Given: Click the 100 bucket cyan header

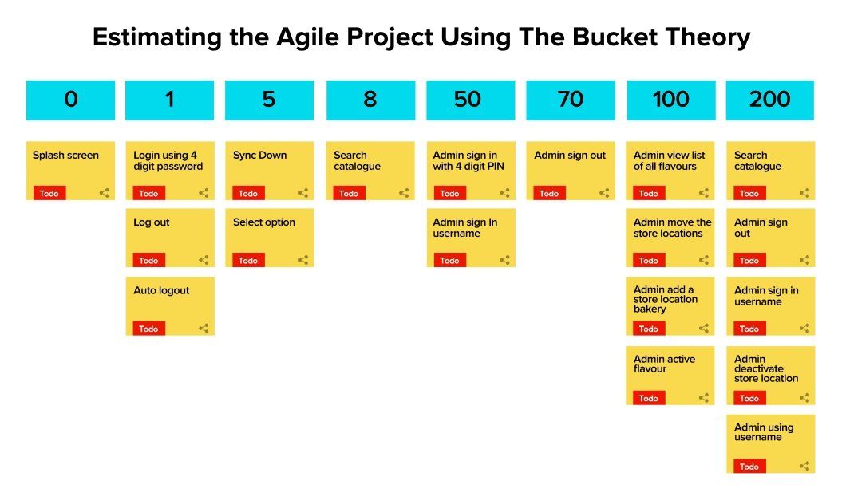Looking at the screenshot, I should [x=670, y=100].
